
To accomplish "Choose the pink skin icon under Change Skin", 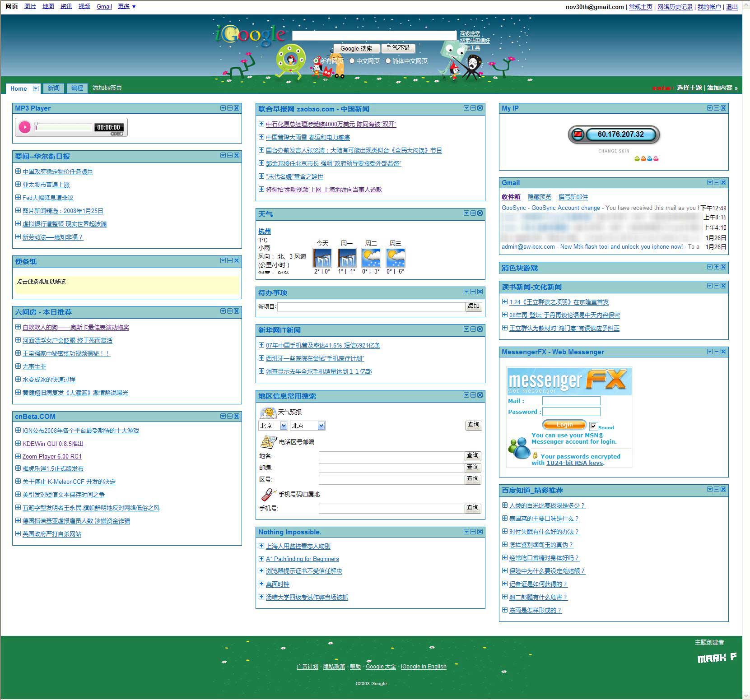I will (656, 158).
